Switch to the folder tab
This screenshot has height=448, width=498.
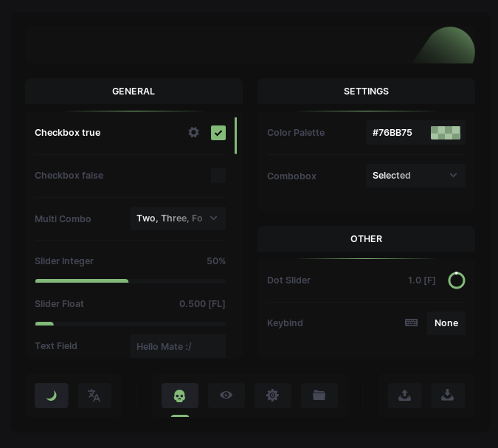click(x=319, y=396)
